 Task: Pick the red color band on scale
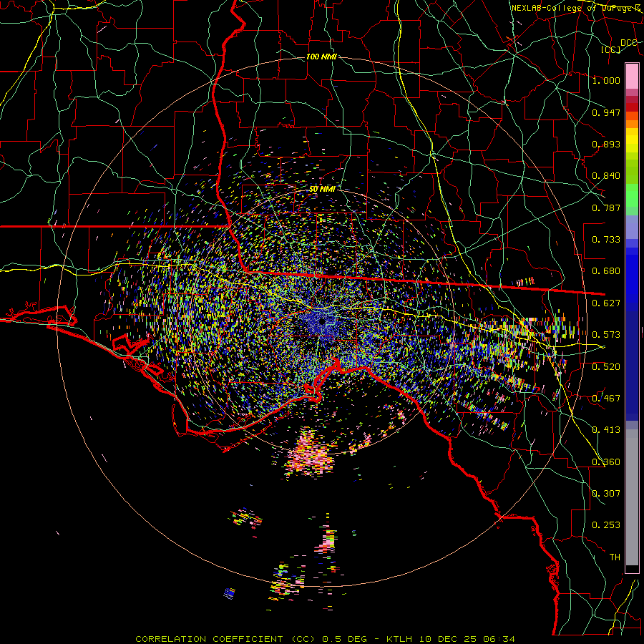click(x=632, y=107)
